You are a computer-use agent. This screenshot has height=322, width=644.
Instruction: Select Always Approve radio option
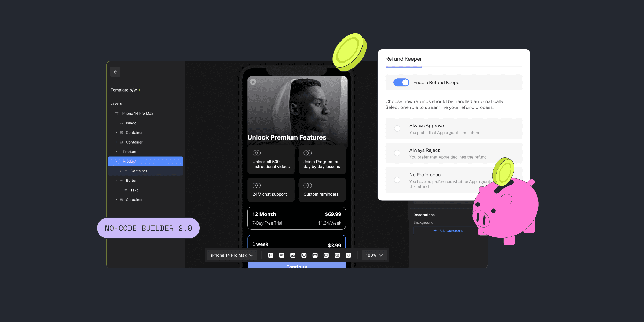[x=397, y=129]
